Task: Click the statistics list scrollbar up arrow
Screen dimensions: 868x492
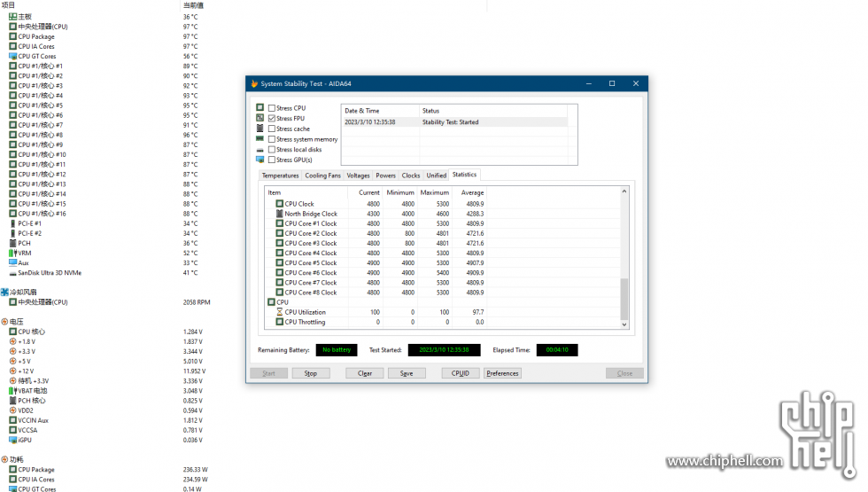Action: (x=624, y=191)
